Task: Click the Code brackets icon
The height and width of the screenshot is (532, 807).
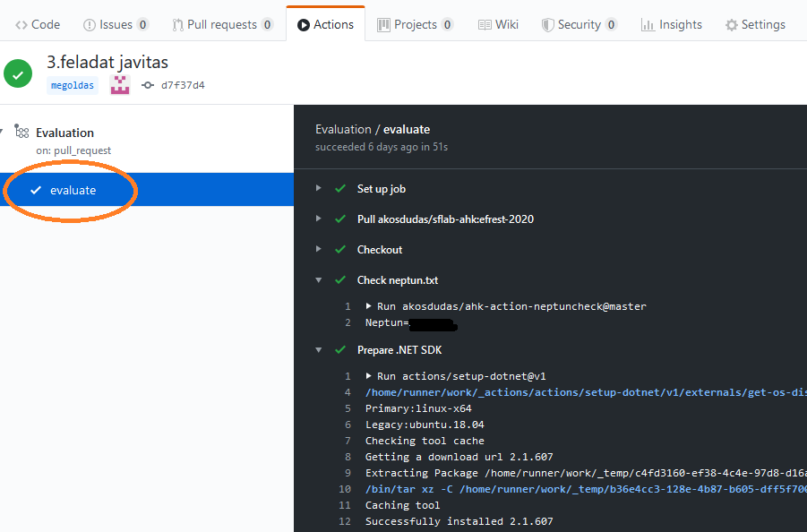Action: click(20, 24)
